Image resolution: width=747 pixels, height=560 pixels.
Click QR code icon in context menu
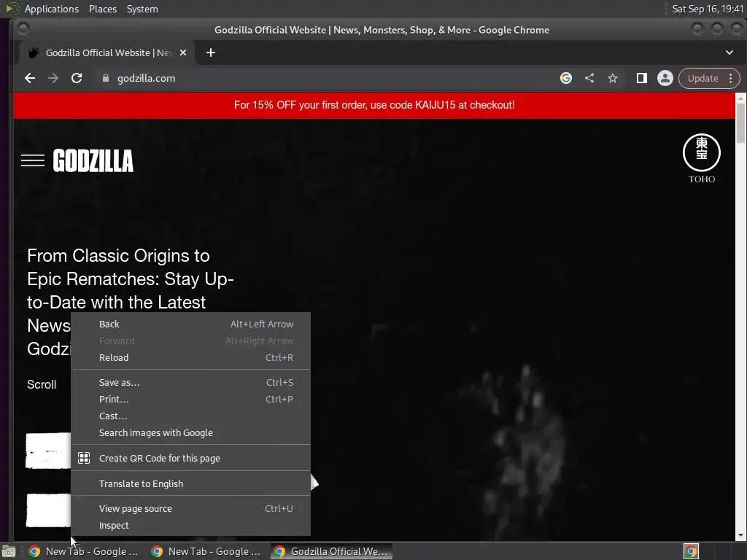coord(84,458)
